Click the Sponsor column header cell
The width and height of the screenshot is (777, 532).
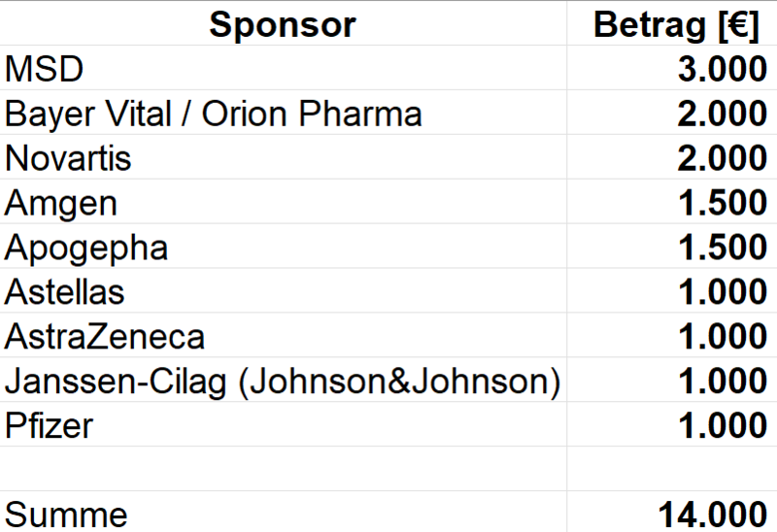click(283, 25)
